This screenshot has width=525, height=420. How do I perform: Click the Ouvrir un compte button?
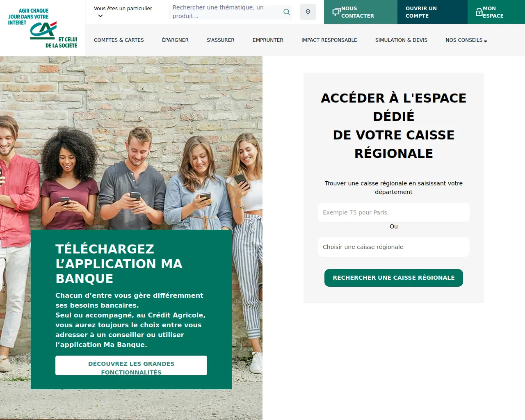[x=432, y=12]
